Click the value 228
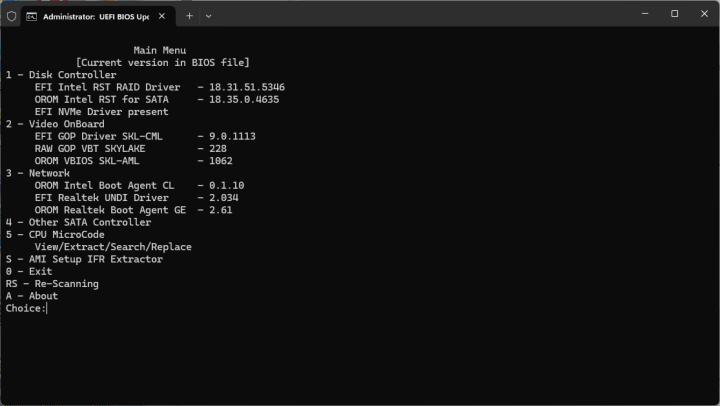The width and height of the screenshot is (720, 406). [x=218, y=149]
